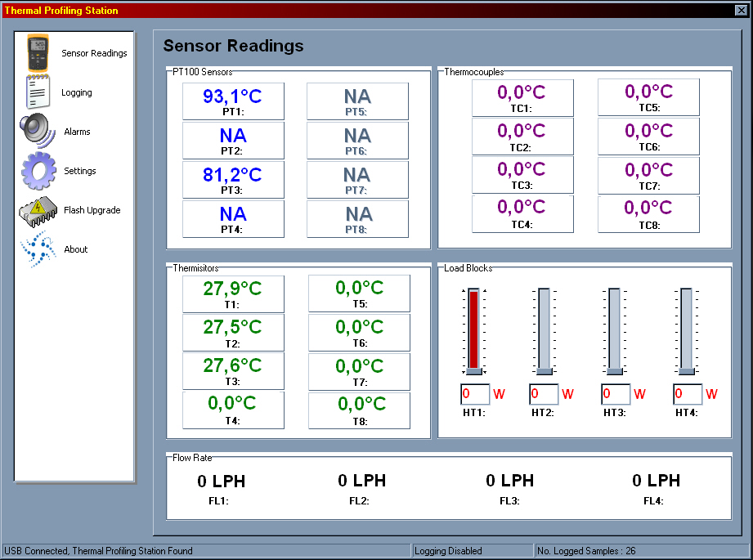Click the Flash Upgrade chip icon
Viewport: 753px width, 560px height.
37,210
